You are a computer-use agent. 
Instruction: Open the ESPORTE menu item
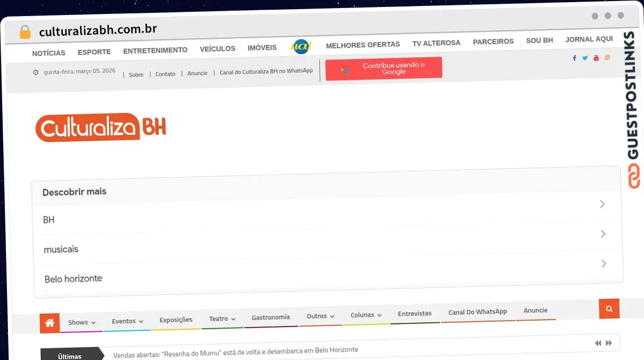point(94,52)
